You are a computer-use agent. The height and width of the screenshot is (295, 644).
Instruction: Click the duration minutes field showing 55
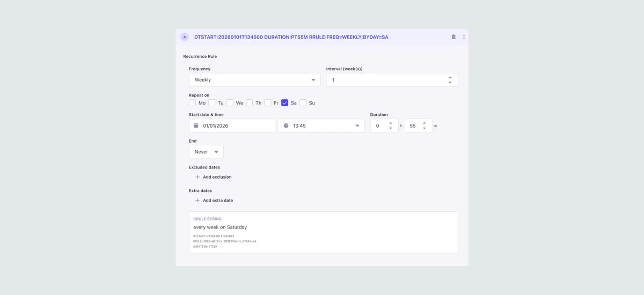418,126
